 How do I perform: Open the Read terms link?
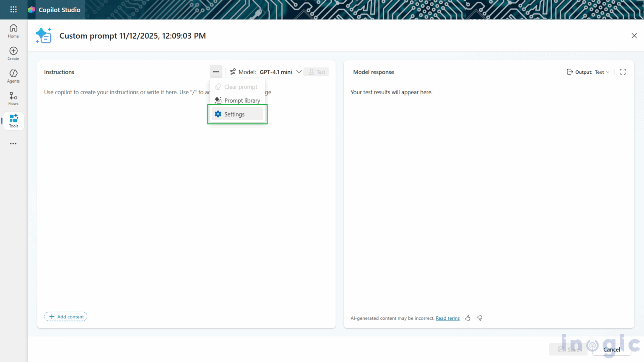(447, 318)
